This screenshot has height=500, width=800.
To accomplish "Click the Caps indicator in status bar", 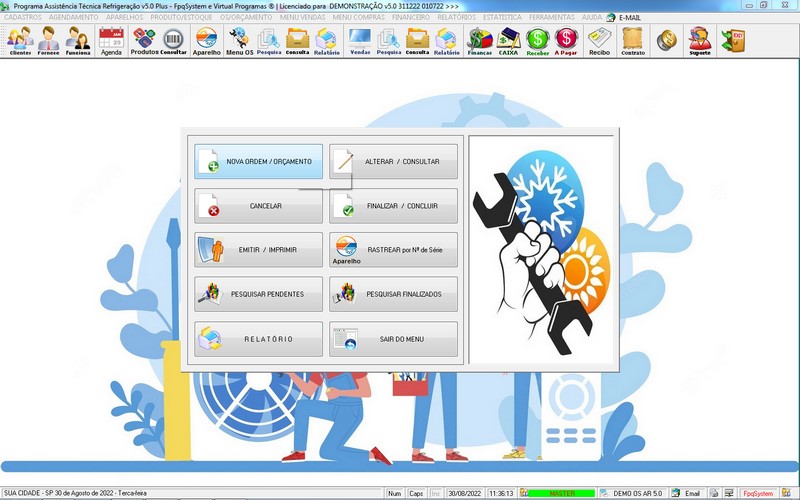I will point(416,493).
